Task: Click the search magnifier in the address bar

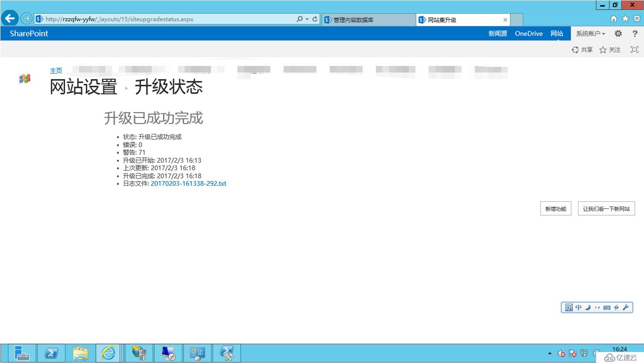Action: 299,19
